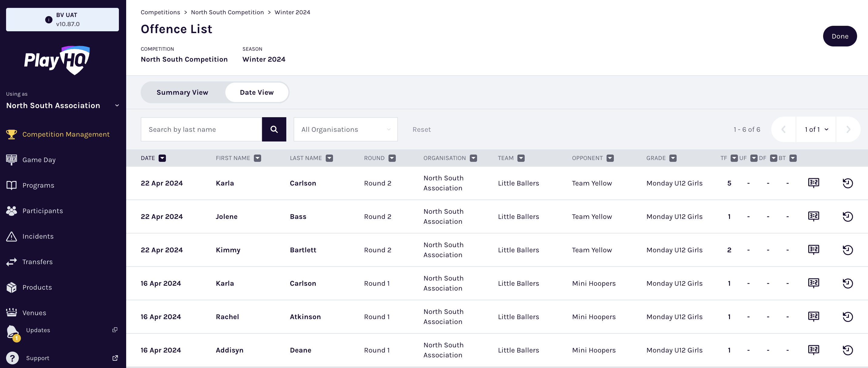Toggle sort on the Date column
This screenshot has width=868, height=368.
(x=162, y=158)
